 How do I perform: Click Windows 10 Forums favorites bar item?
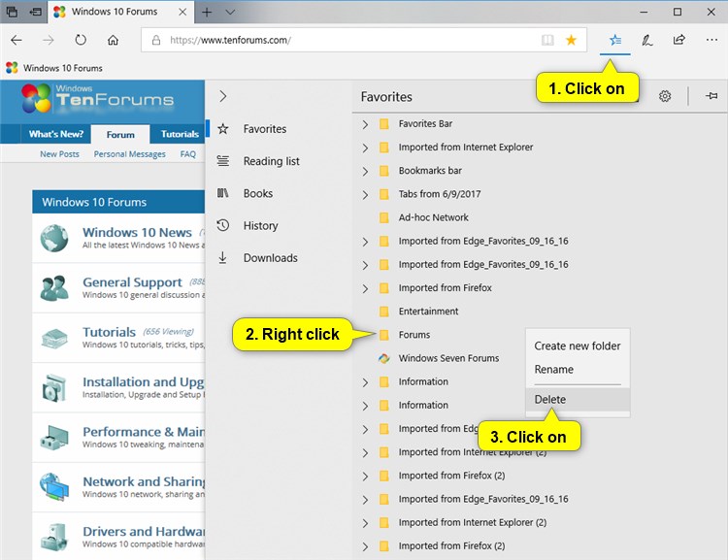tap(54, 68)
